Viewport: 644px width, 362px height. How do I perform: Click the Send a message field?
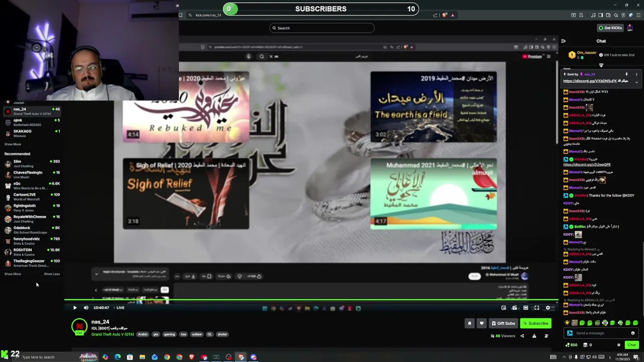click(601, 333)
